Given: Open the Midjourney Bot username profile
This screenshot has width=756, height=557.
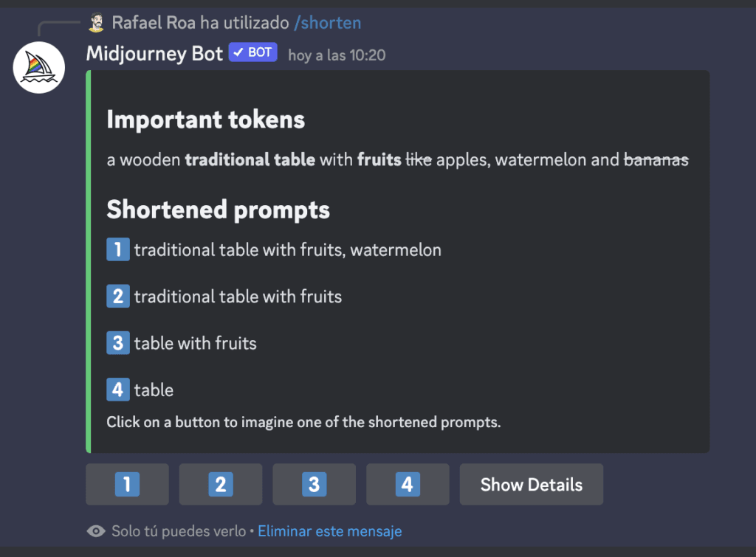Looking at the screenshot, I should (154, 54).
